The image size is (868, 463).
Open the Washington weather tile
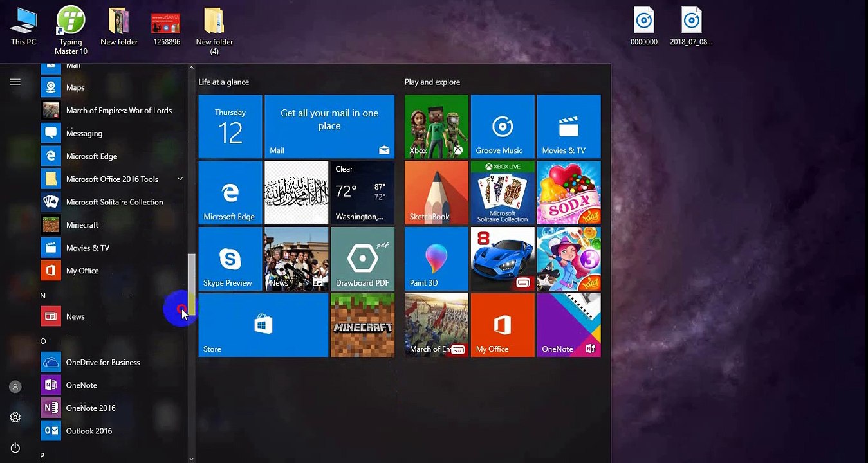362,193
